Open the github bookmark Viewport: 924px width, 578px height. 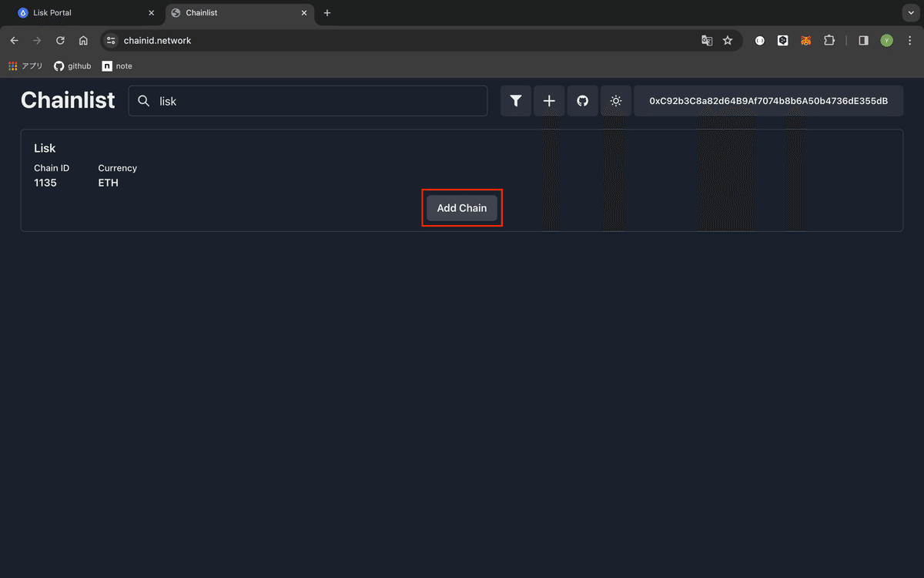point(72,66)
